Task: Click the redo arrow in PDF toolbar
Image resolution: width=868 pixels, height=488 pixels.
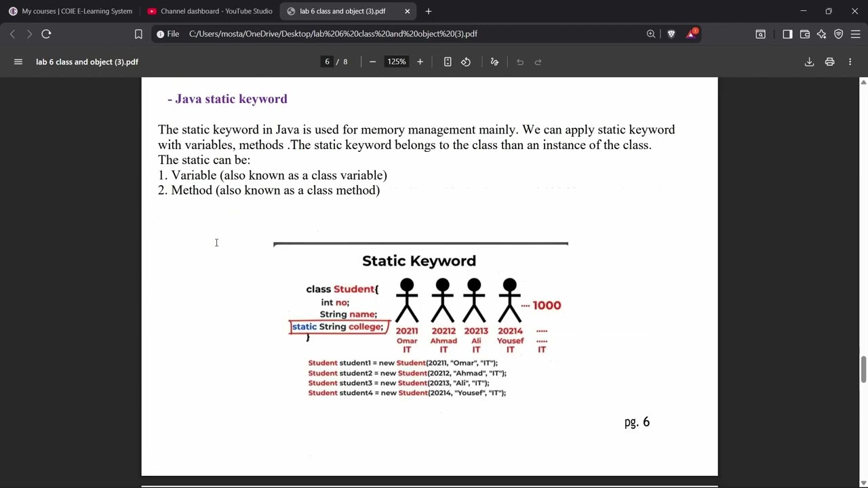Action: click(538, 62)
